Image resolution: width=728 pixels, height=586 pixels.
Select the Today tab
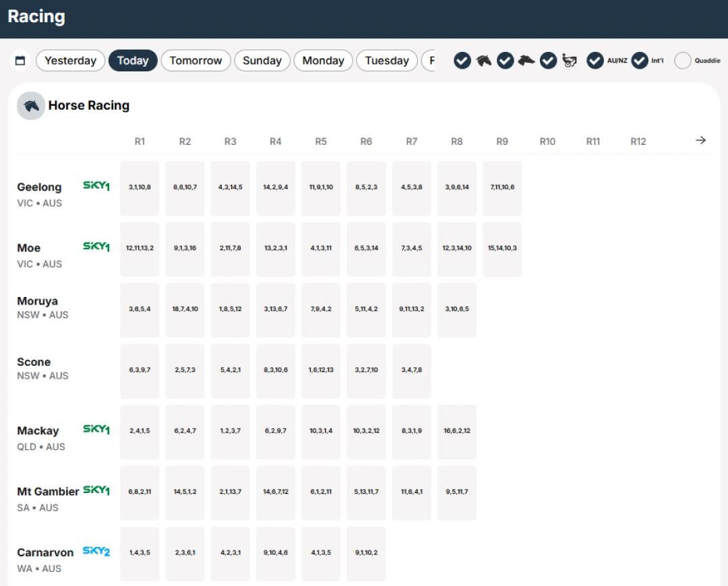click(x=133, y=61)
